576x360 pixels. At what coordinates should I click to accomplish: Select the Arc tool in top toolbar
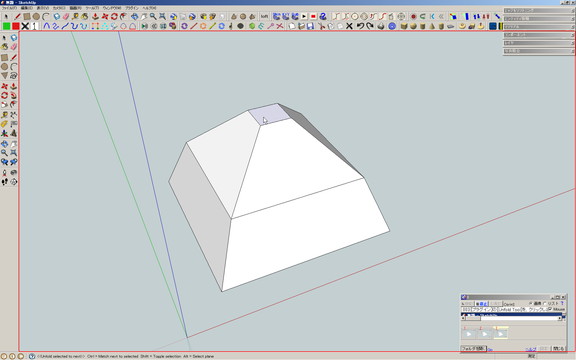tap(46, 17)
